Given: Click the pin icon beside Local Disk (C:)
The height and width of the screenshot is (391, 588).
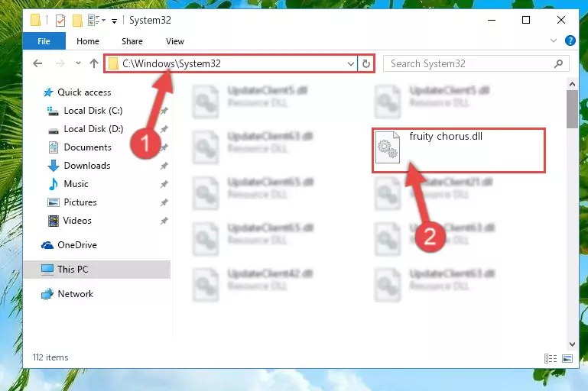Looking at the screenshot, I should 164,111.
